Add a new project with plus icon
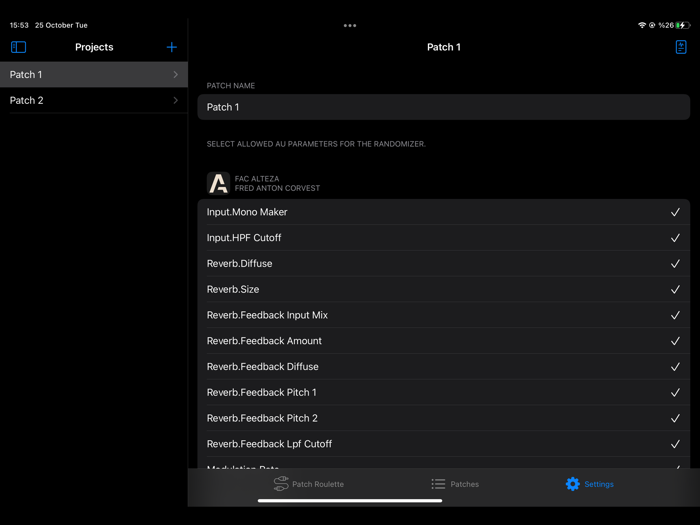This screenshot has width=700, height=525. click(x=171, y=47)
